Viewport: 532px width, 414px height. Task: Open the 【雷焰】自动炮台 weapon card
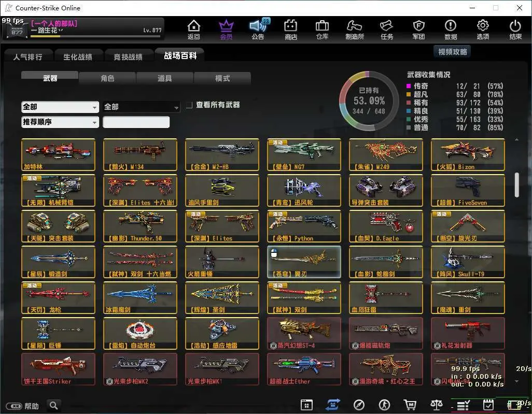[140, 334]
